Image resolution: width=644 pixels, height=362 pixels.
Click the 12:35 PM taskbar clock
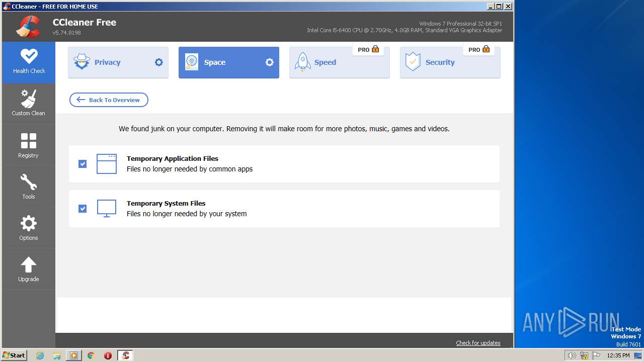tap(618, 355)
